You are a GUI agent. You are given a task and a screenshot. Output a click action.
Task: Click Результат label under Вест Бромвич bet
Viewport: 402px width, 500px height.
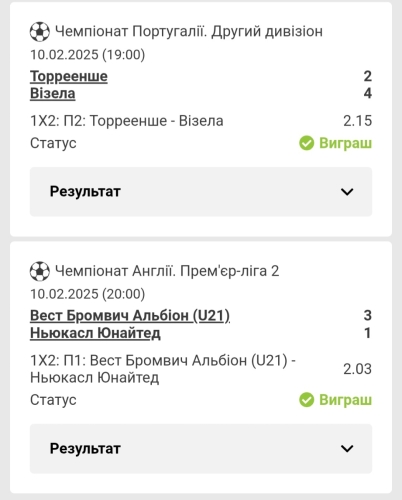point(85,449)
